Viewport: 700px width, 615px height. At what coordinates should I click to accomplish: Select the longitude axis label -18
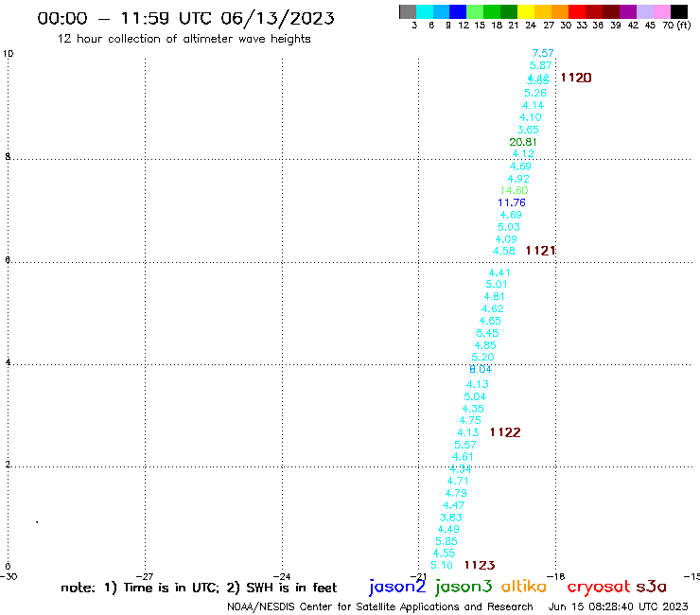[556, 576]
